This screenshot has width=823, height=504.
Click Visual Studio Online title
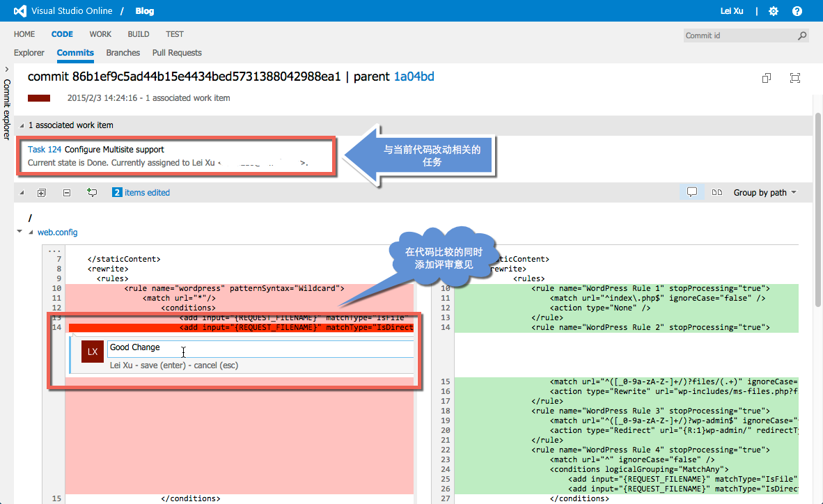pos(72,11)
